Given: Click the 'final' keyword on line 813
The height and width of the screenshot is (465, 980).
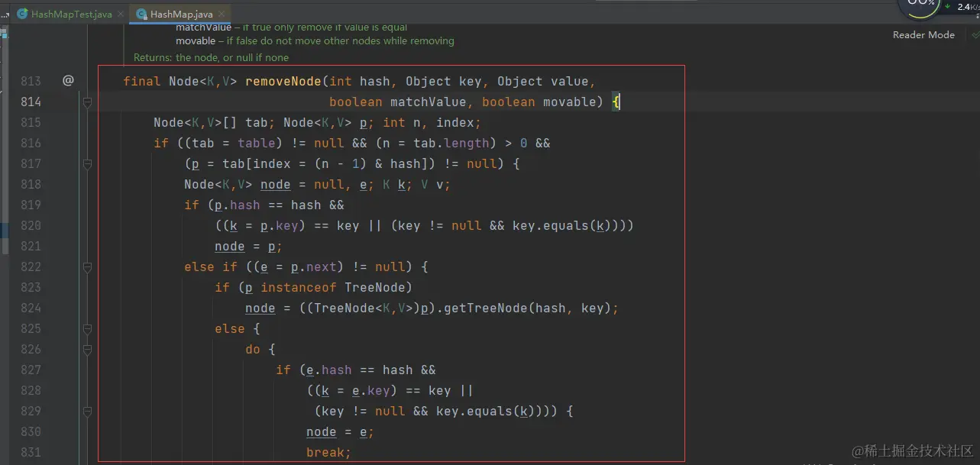Looking at the screenshot, I should tap(142, 81).
